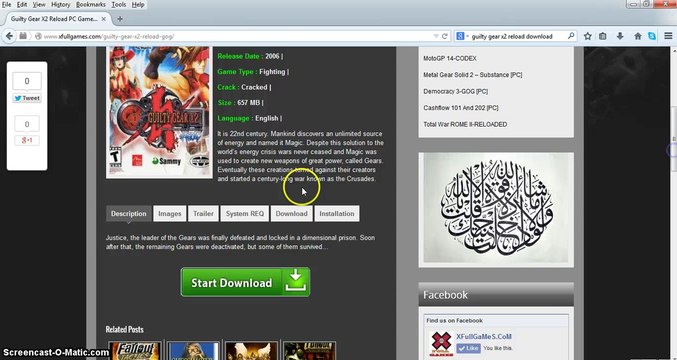The width and height of the screenshot is (677, 360).
Task: Click the Skype toolbar icon
Action: point(652,36)
